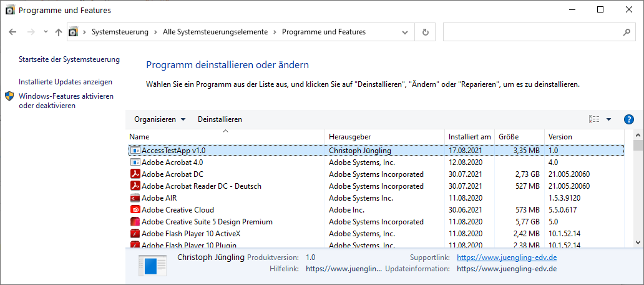Sort by the Installiert am column header

pos(469,137)
